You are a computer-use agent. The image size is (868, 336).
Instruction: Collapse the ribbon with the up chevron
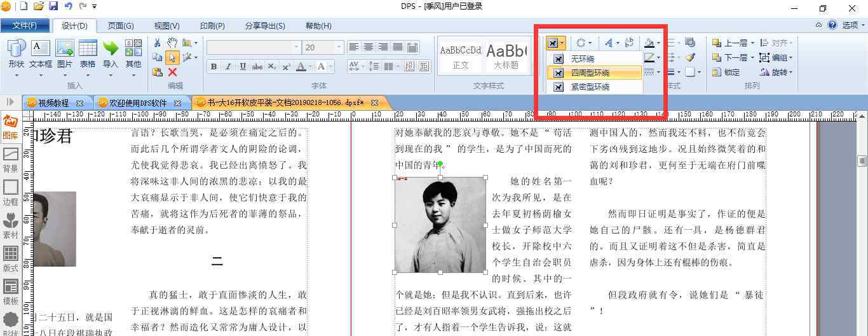[819, 25]
